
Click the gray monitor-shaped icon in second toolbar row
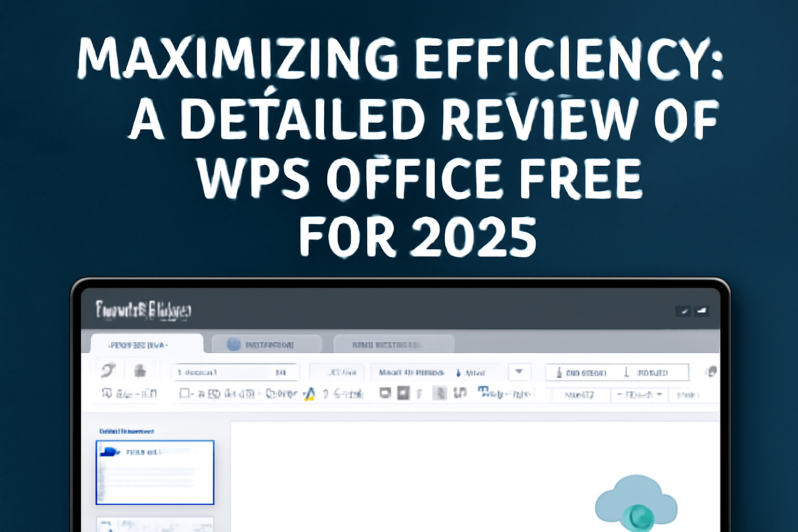(x=385, y=393)
